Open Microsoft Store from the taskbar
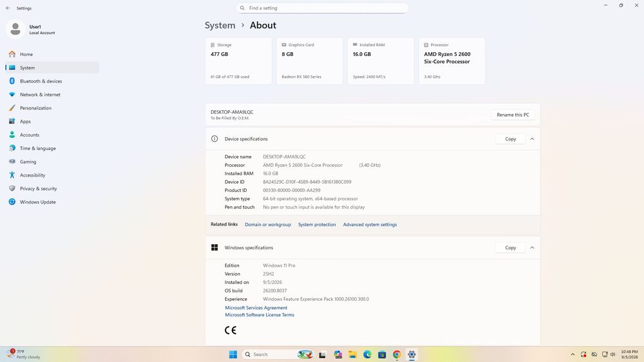Image resolution: width=644 pixels, height=362 pixels. [x=382, y=355]
